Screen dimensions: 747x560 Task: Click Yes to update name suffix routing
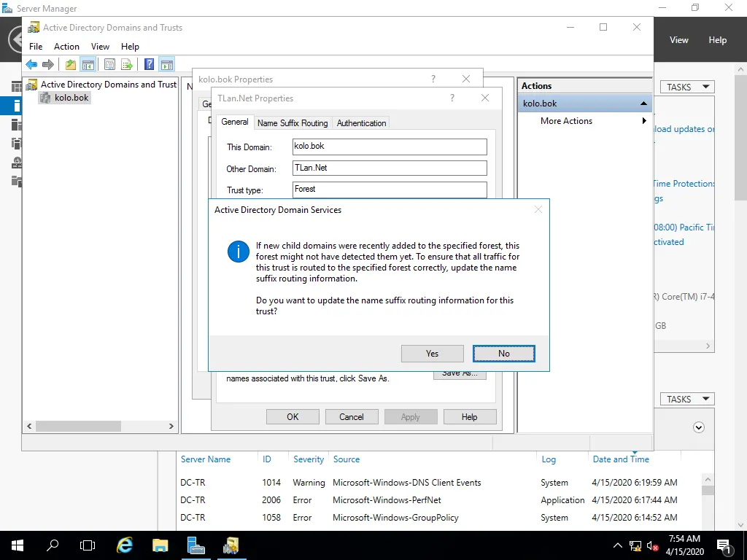[432, 354]
